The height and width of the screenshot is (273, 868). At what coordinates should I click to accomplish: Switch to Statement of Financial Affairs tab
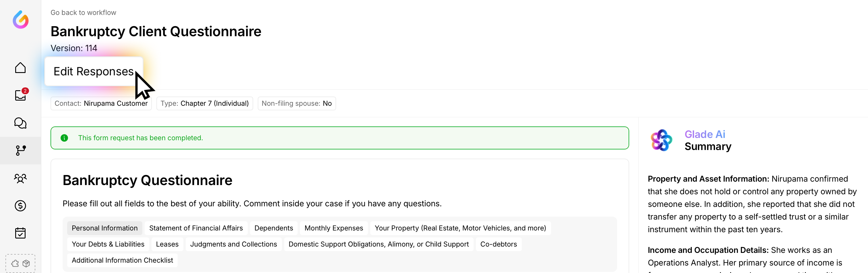[x=196, y=228]
